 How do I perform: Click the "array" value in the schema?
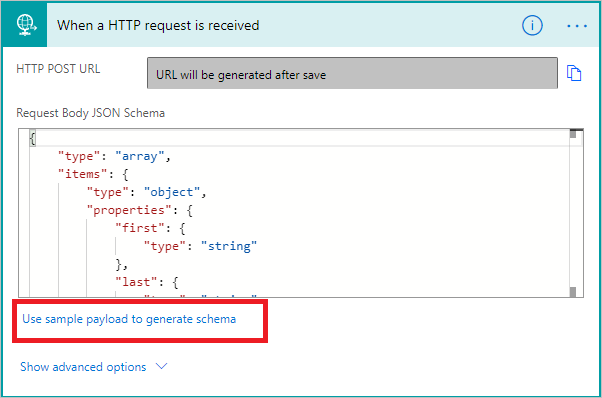pyautogui.click(x=140, y=156)
